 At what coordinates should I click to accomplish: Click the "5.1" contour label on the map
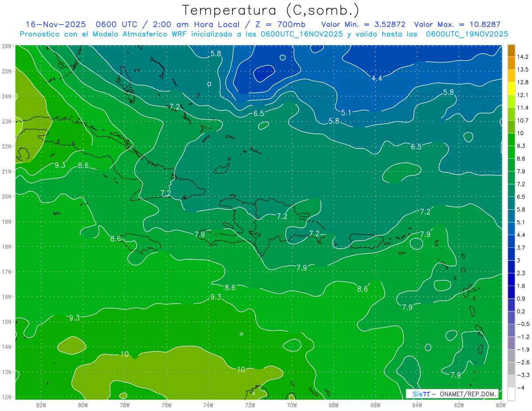pos(346,113)
